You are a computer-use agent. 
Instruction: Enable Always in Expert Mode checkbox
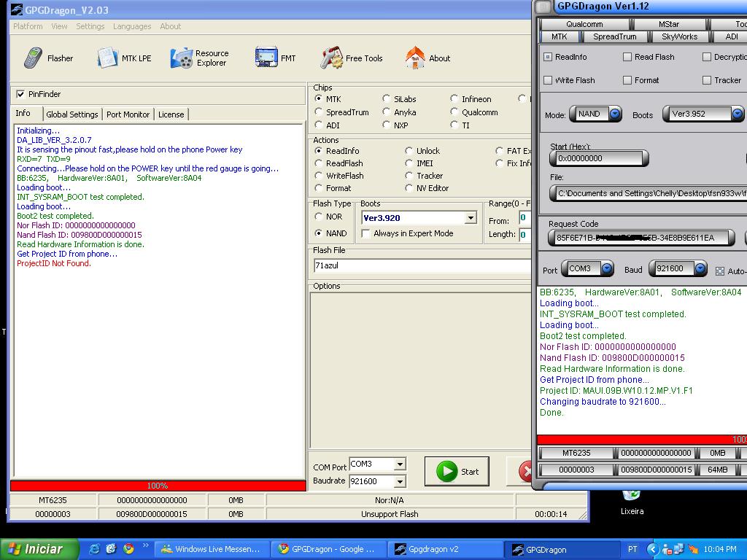pos(366,233)
